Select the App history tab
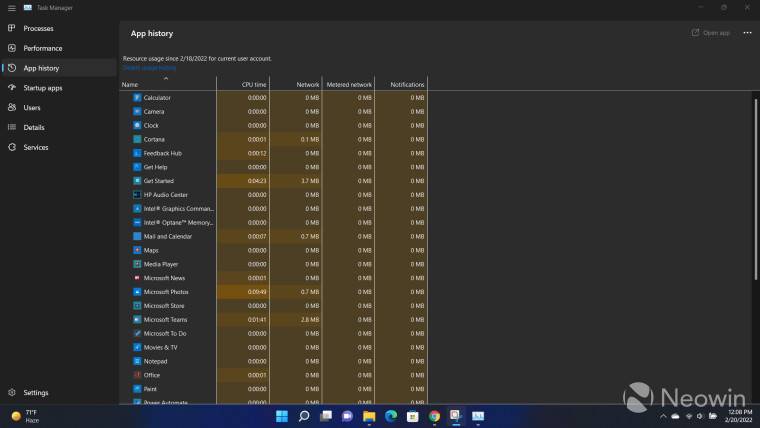Viewport: 760px width, 428px height. (x=41, y=68)
